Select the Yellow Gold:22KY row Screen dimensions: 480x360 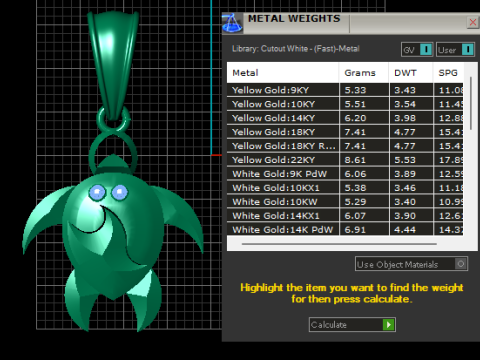(345, 160)
